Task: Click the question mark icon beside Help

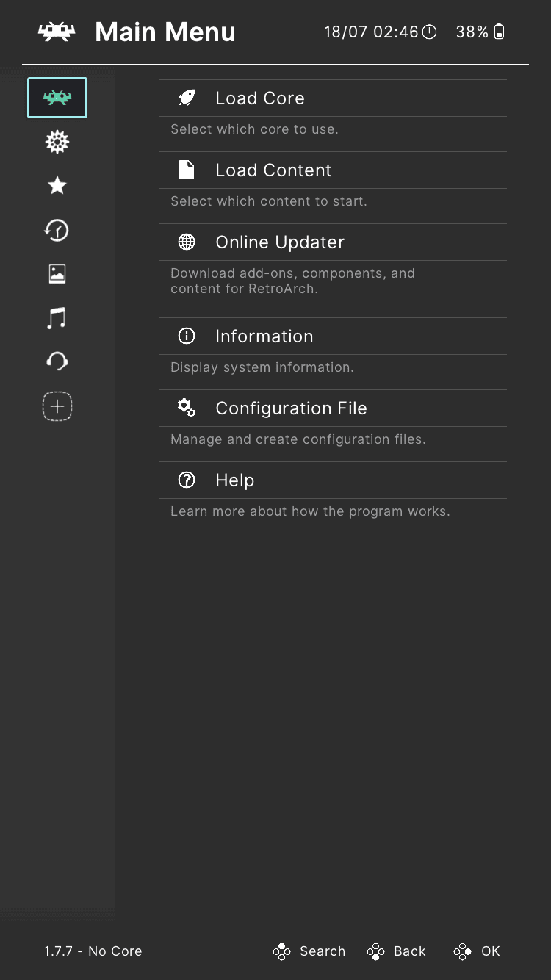Action: (187, 480)
